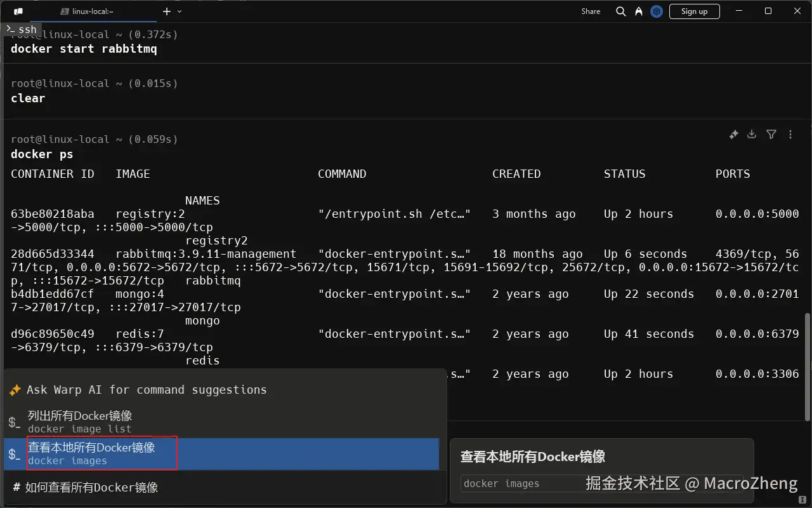The image size is (812, 508).
Task: Maximize the Warp window
Action: [768, 11]
